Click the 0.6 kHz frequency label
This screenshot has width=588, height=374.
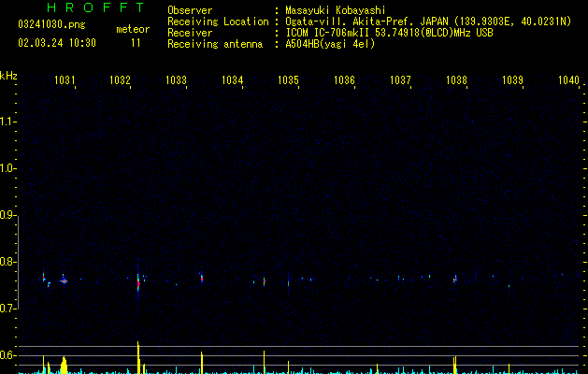(7, 355)
